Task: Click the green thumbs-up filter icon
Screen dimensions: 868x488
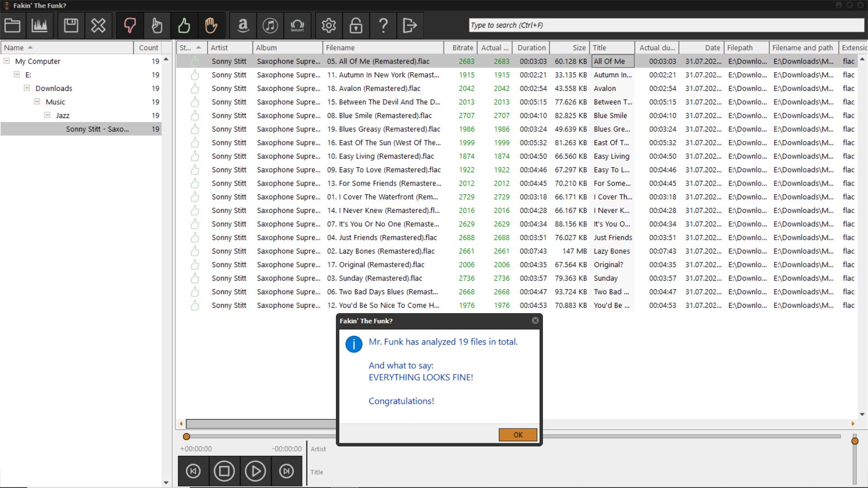Action: coord(184,25)
